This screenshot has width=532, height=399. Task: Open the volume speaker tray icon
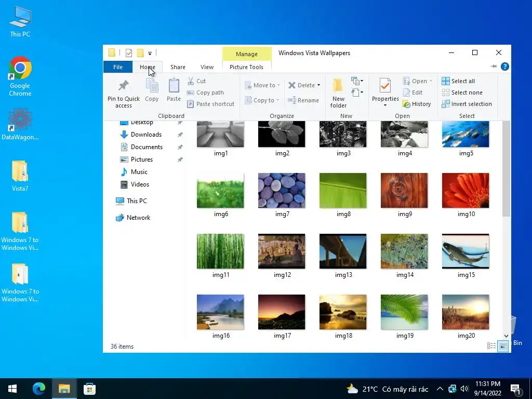coord(464,389)
